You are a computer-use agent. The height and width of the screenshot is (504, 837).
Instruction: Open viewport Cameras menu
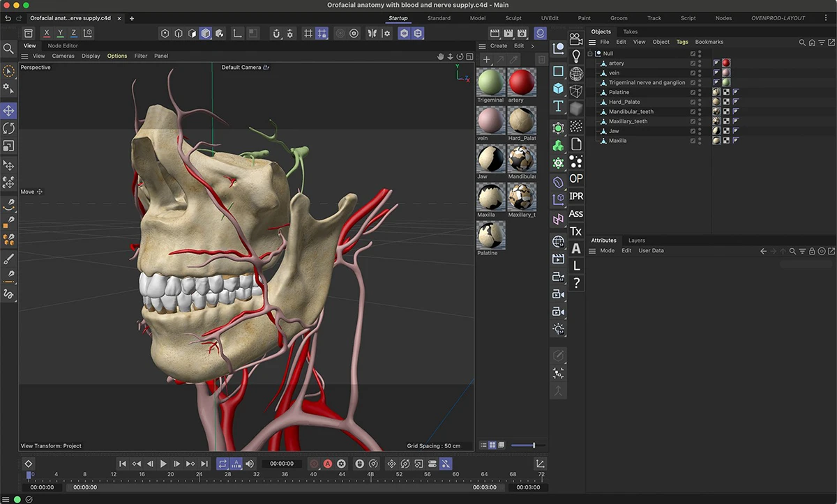(x=63, y=56)
